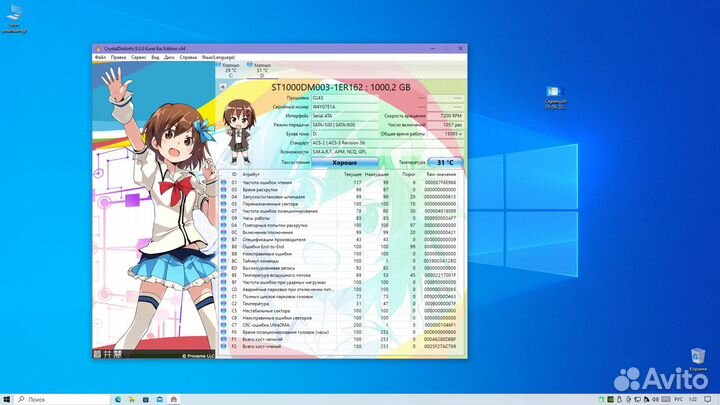The width and height of the screenshot is (720, 405).
Task: Click the РУС language indicator
Action: click(x=679, y=399)
